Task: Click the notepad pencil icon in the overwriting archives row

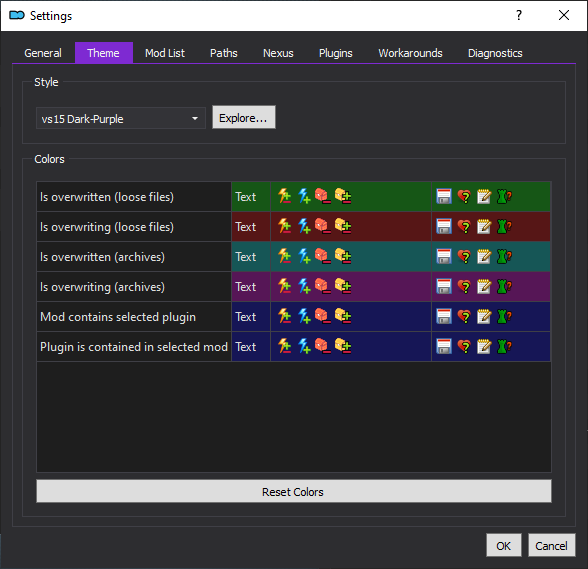Action: tap(484, 286)
